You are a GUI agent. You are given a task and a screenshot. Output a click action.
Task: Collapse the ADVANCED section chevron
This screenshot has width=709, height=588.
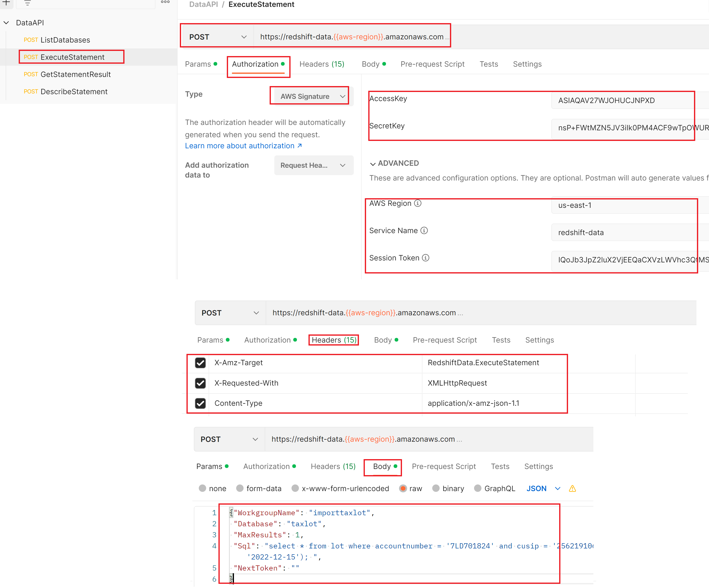pos(373,164)
